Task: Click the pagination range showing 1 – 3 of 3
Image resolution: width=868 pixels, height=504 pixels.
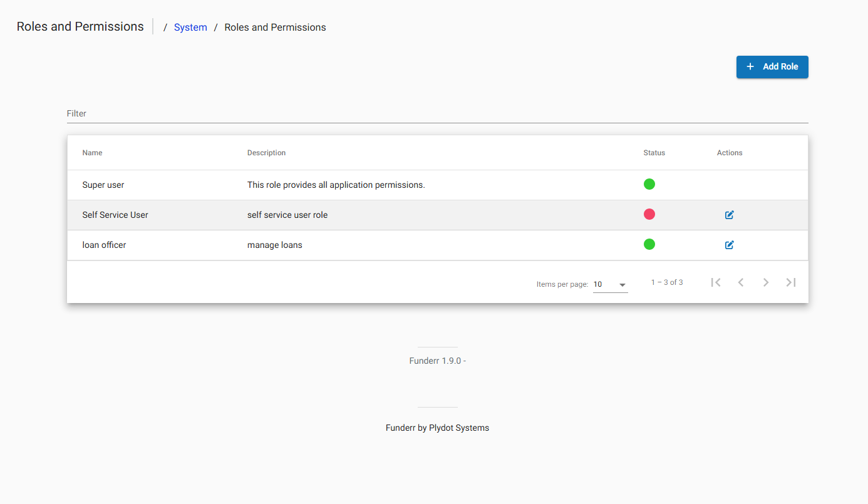Action: [x=666, y=282]
